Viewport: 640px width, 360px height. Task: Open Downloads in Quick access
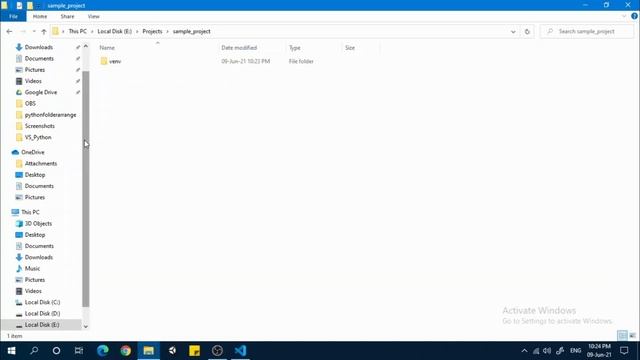(x=38, y=47)
